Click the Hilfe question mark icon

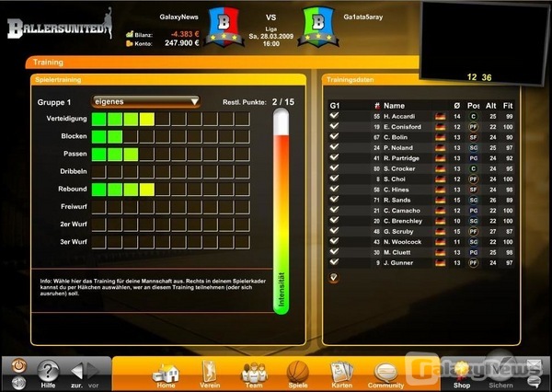tap(49, 369)
